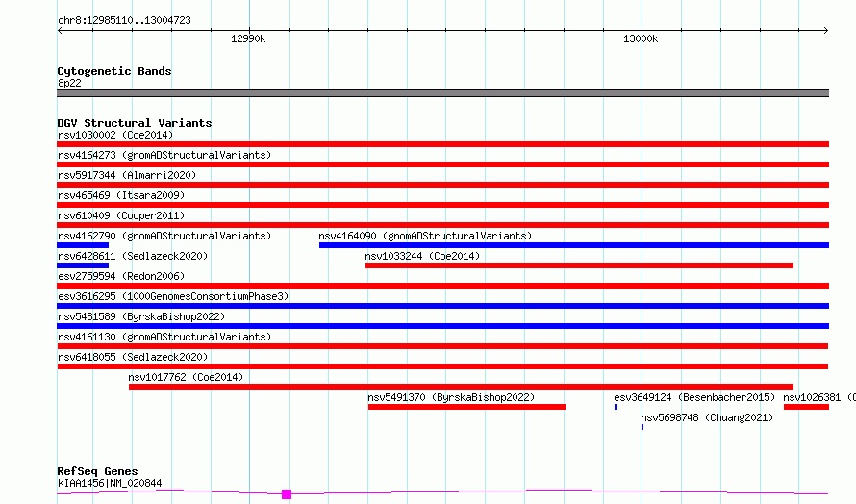The height and width of the screenshot is (504, 856).
Task: Click the nsv5491370 (ByrskaBishop2022) red bar
Action: [466, 407]
